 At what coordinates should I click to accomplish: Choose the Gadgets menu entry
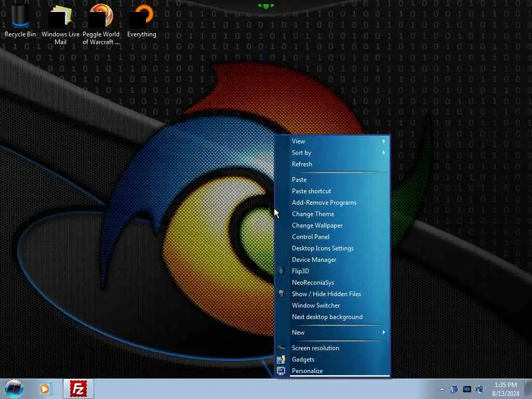pos(332,360)
